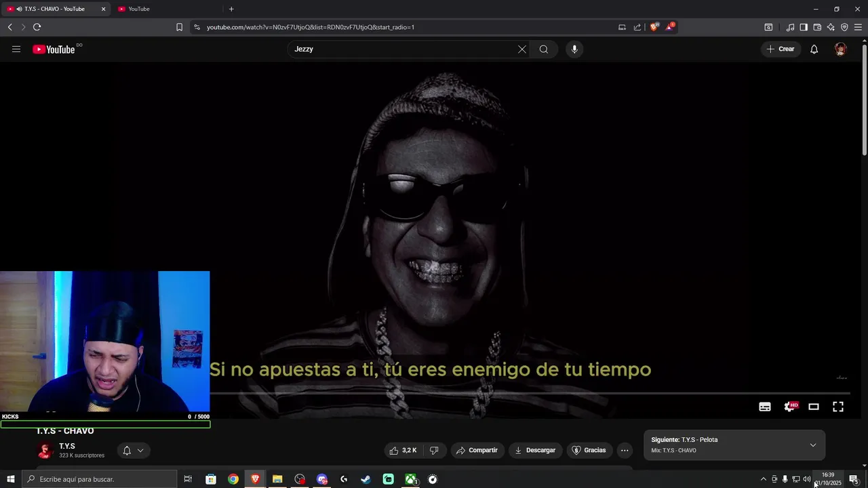Click the install/cast icon in the address bar

(x=622, y=27)
